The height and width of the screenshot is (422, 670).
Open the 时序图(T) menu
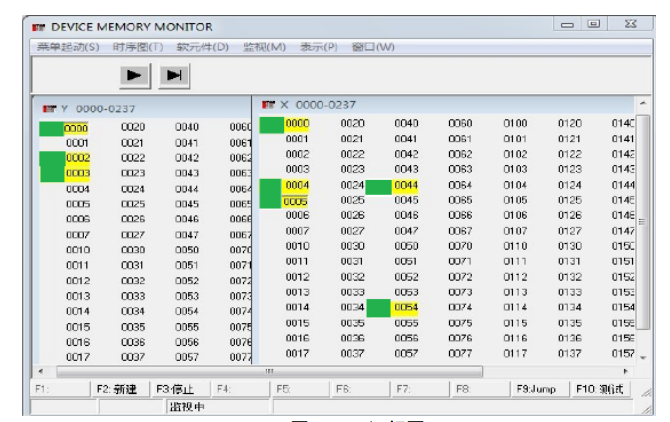(x=138, y=47)
